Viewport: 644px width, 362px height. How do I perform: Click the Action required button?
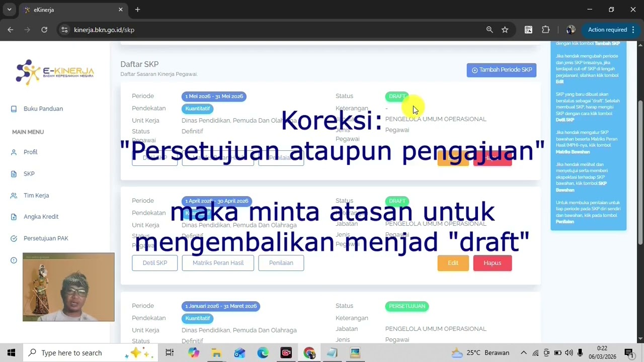click(x=611, y=30)
